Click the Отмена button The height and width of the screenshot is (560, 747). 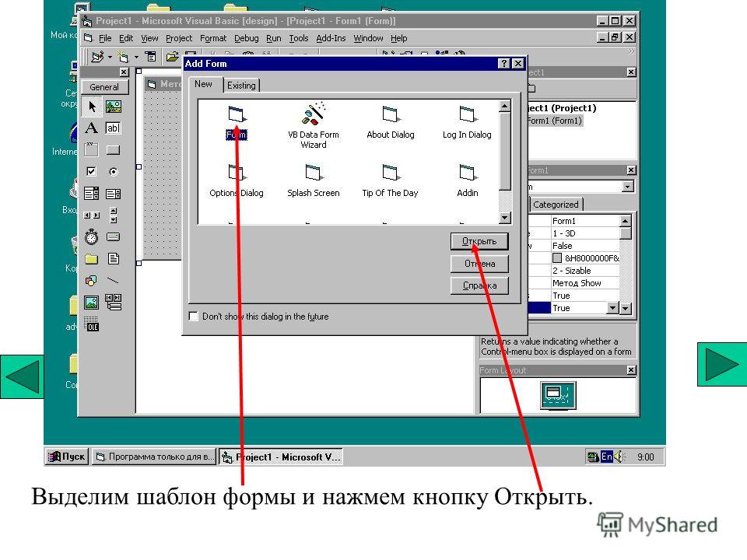tap(479, 264)
